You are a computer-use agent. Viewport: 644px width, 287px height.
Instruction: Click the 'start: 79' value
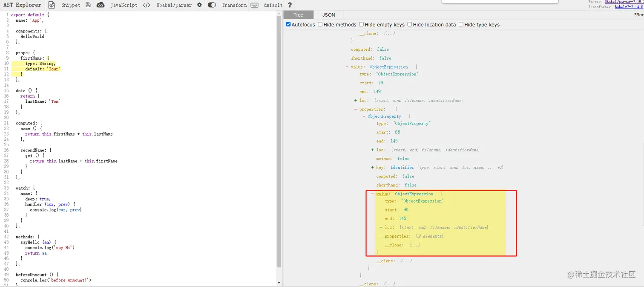[x=381, y=83]
